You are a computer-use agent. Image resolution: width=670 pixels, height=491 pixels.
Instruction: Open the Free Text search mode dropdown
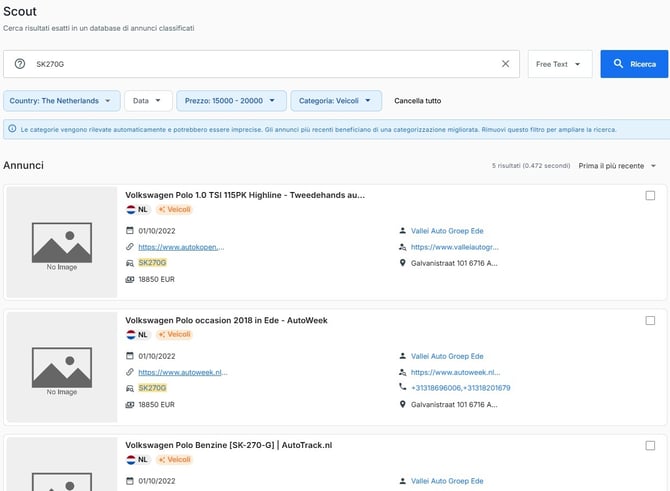tap(560, 64)
